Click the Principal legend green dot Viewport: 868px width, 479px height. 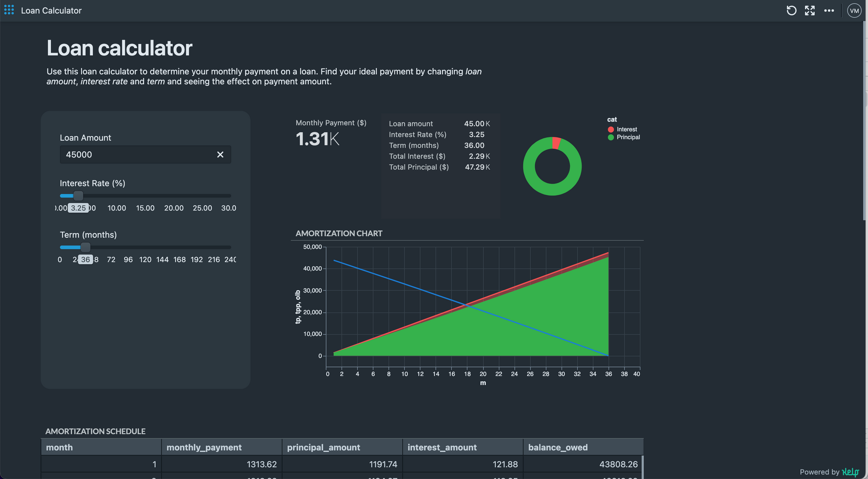click(x=611, y=137)
